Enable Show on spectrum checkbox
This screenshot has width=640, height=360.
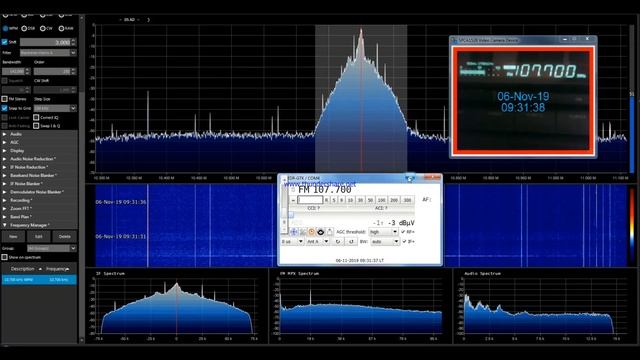[4, 257]
